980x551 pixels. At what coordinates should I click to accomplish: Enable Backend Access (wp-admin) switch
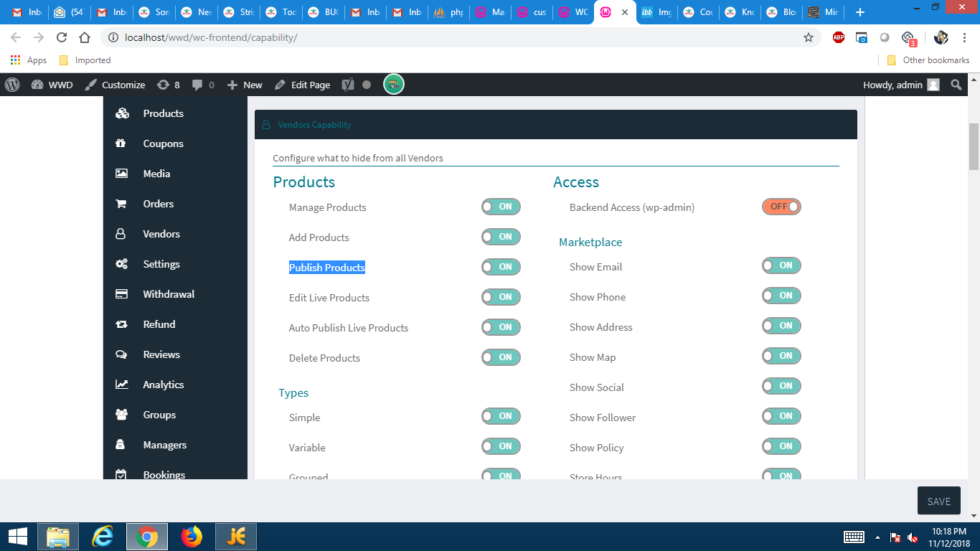[781, 207]
